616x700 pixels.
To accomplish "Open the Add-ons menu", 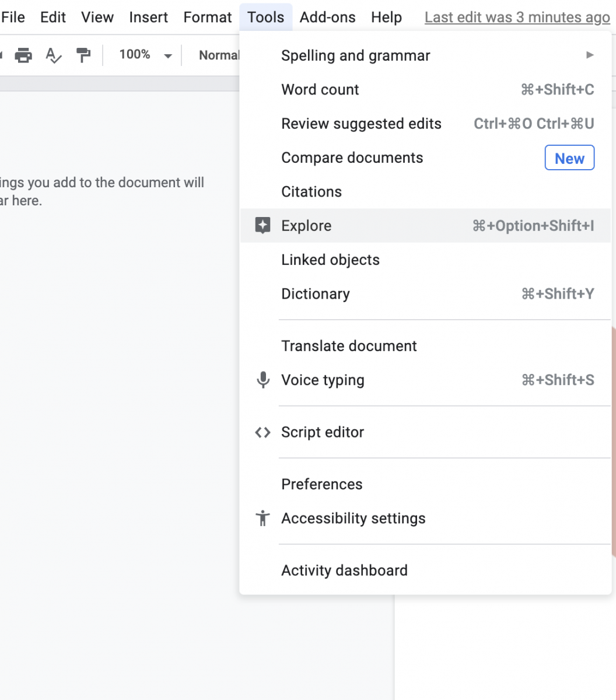I will [x=327, y=17].
